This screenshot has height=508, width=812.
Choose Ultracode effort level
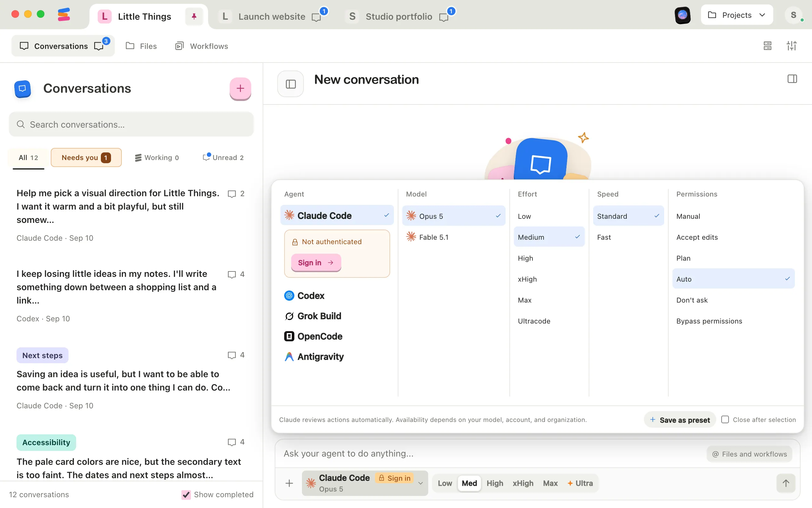(549, 321)
